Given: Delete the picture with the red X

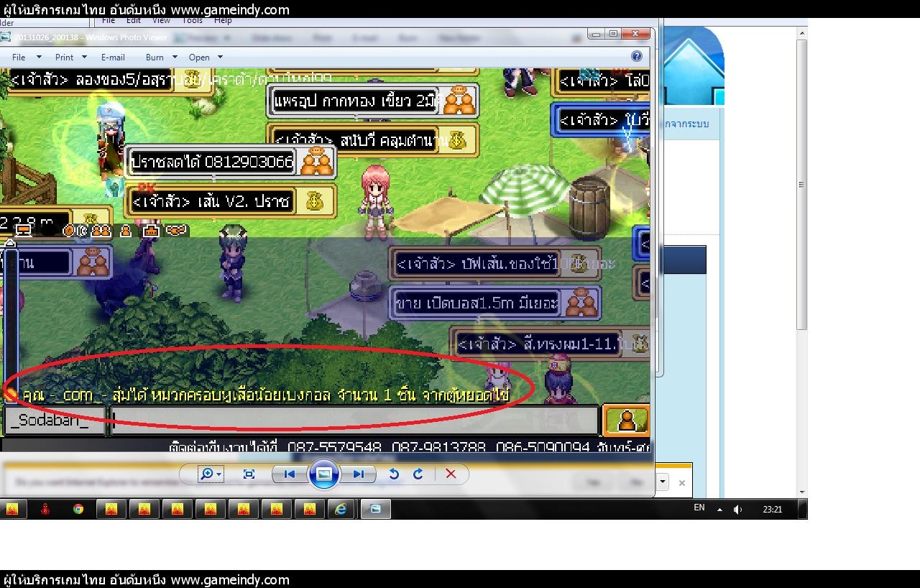Looking at the screenshot, I should (451, 474).
